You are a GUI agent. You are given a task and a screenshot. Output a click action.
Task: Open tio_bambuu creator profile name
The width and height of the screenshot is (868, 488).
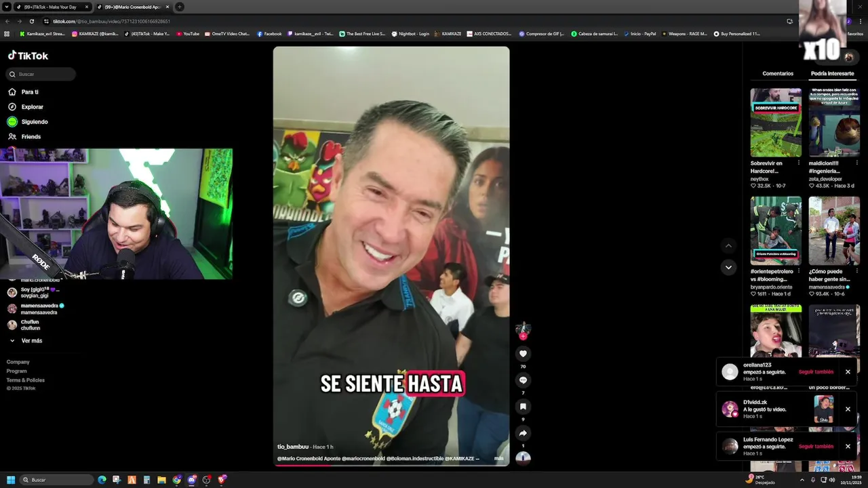tap(293, 447)
